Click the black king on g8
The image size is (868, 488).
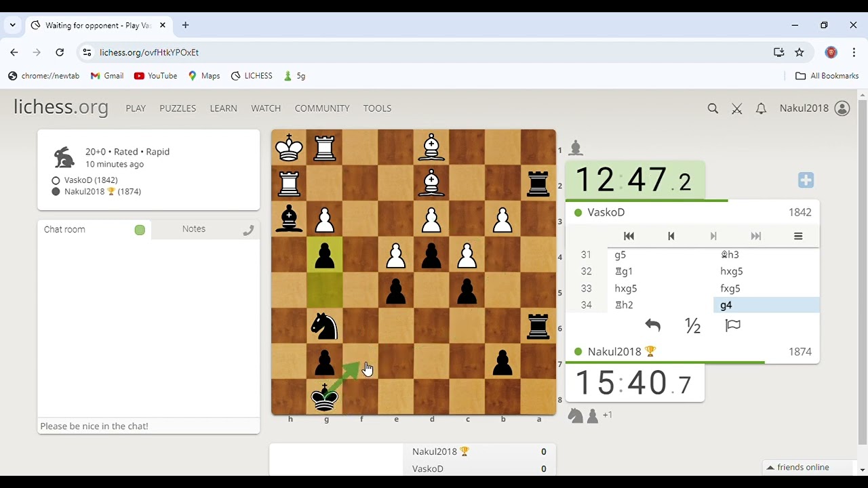click(325, 397)
